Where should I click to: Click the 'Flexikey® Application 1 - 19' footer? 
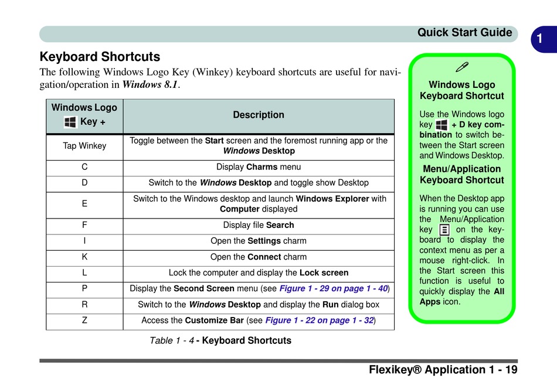point(443,370)
